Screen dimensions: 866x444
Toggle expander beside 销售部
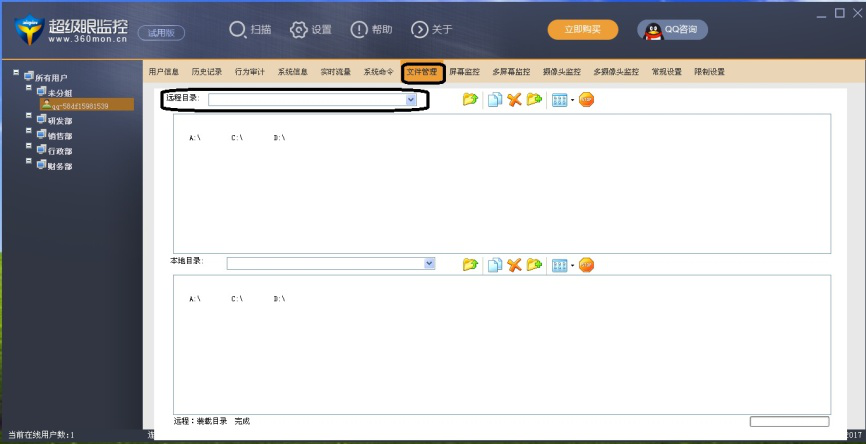click(x=29, y=131)
